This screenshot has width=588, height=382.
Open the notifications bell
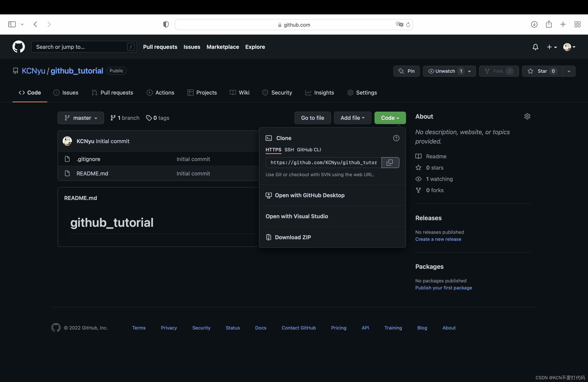(x=535, y=47)
